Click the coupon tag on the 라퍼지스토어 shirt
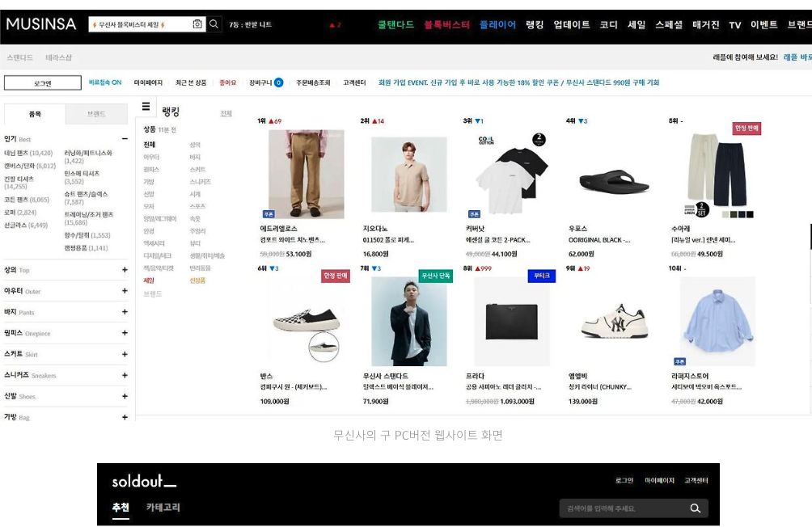The height and width of the screenshot is (527, 812). [x=680, y=361]
